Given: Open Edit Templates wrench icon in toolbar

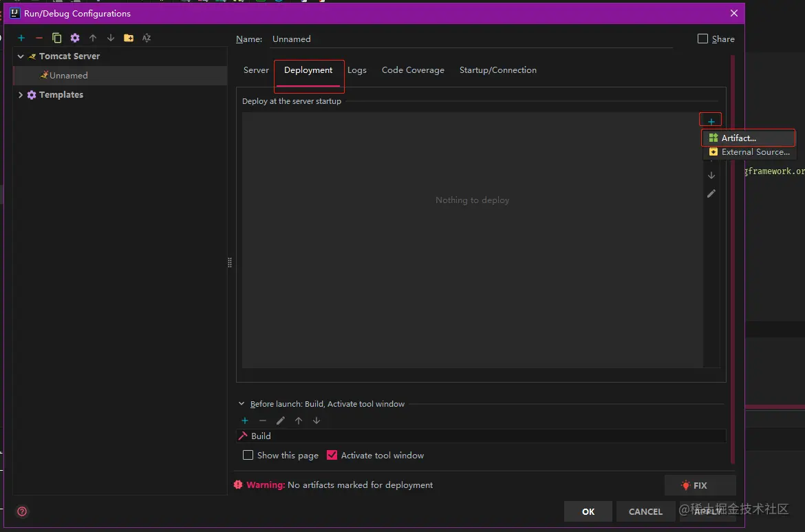Looking at the screenshot, I should click(x=75, y=38).
